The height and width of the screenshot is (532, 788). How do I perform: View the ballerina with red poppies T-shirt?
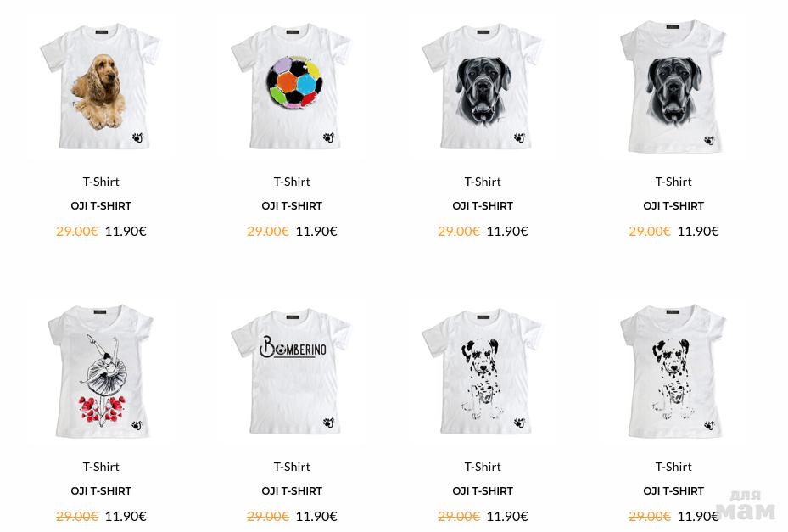pos(100,371)
